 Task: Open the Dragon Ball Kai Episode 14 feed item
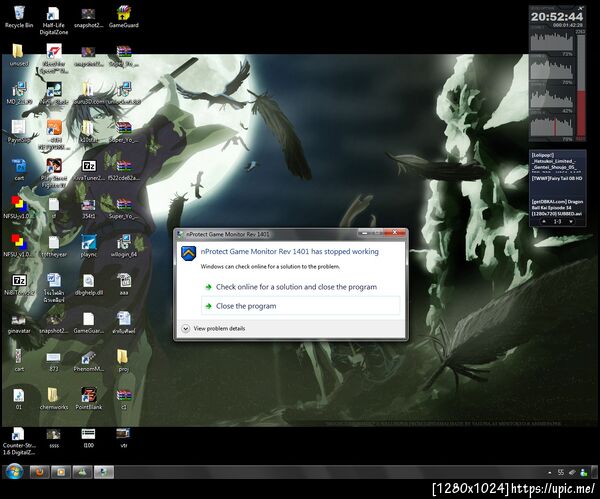(557, 207)
